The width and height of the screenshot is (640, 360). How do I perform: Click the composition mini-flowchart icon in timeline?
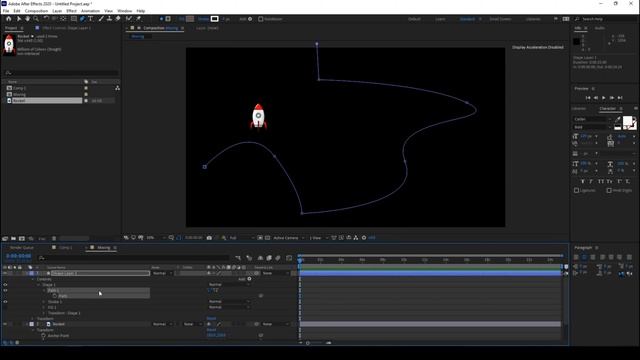point(238,258)
